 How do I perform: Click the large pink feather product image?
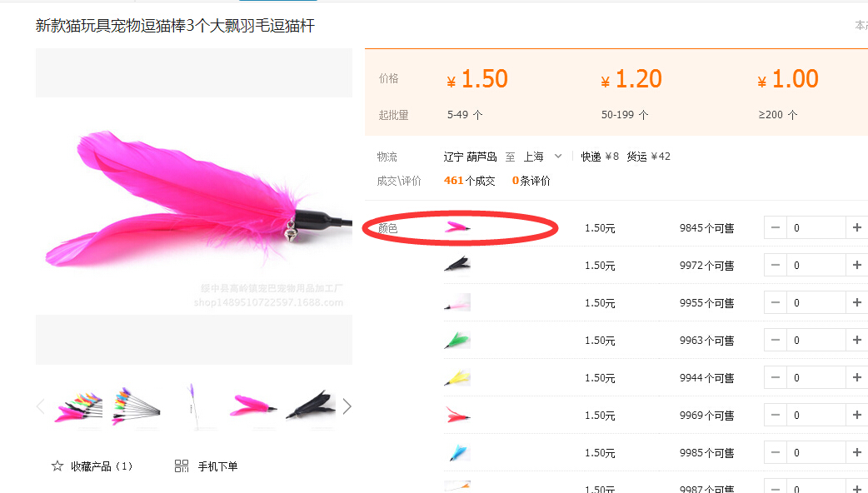tap(194, 206)
